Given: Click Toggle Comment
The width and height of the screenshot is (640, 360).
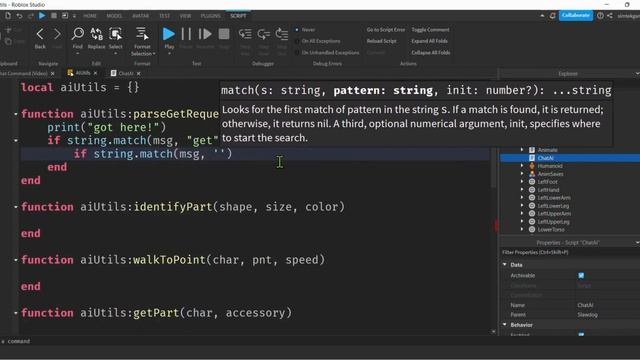Looking at the screenshot, I should pos(430,30).
